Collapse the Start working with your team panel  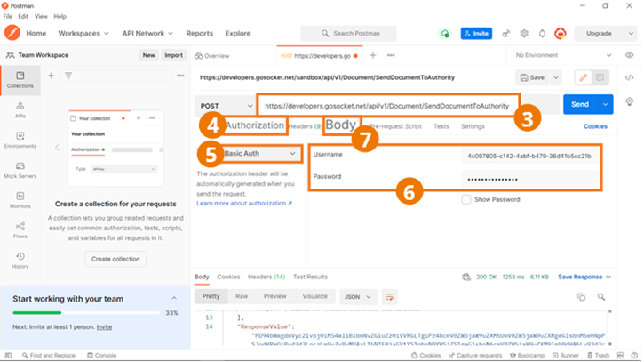(174, 298)
